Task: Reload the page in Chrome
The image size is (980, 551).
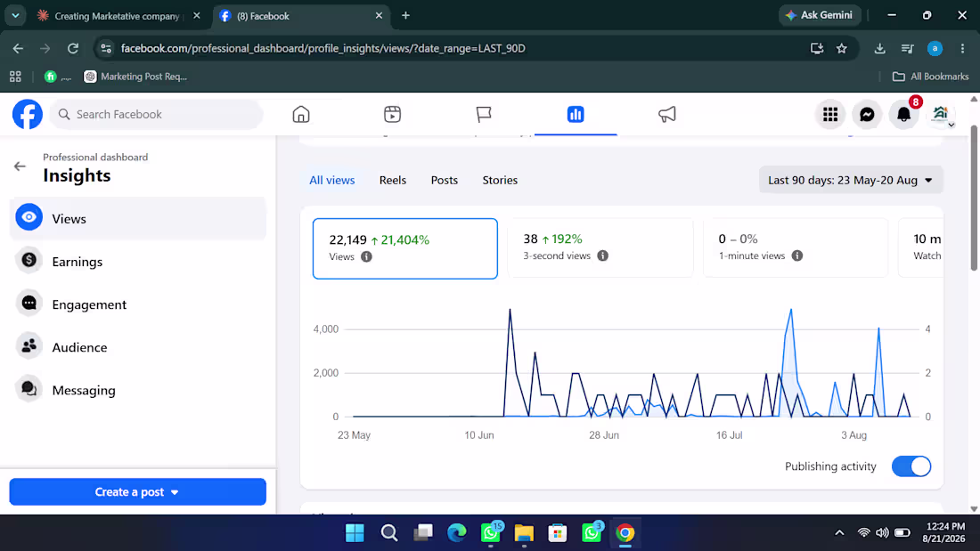Action: coord(73,48)
